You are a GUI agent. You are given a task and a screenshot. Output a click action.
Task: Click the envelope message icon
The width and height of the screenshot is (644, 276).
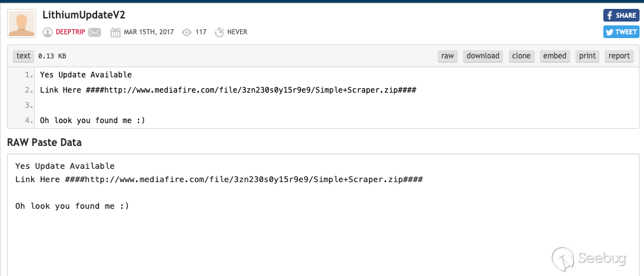pos(95,32)
